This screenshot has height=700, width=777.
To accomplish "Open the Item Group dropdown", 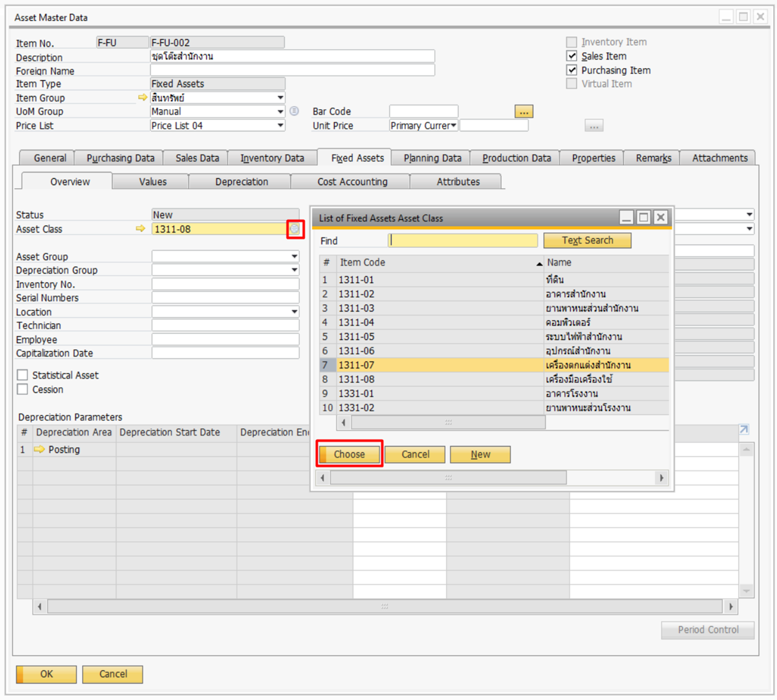I will click(x=280, y=98).
